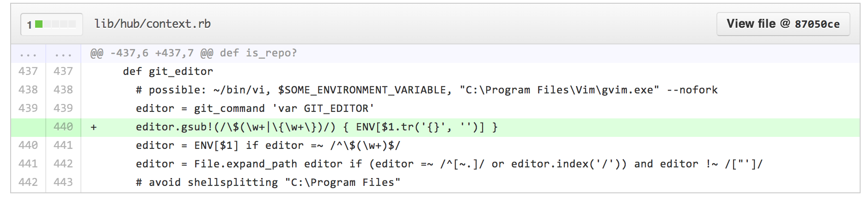Click the def git_editor code line

click(168, 72)
